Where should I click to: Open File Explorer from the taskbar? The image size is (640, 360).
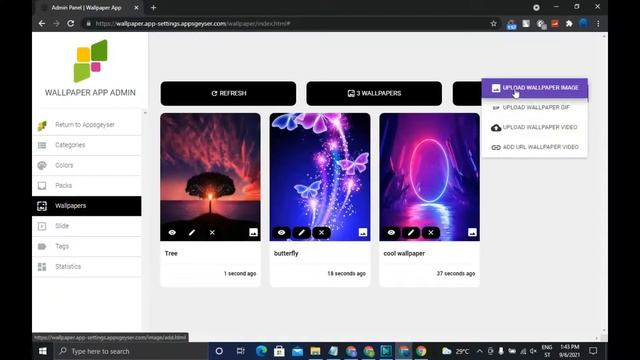click(x=316, y=351)
